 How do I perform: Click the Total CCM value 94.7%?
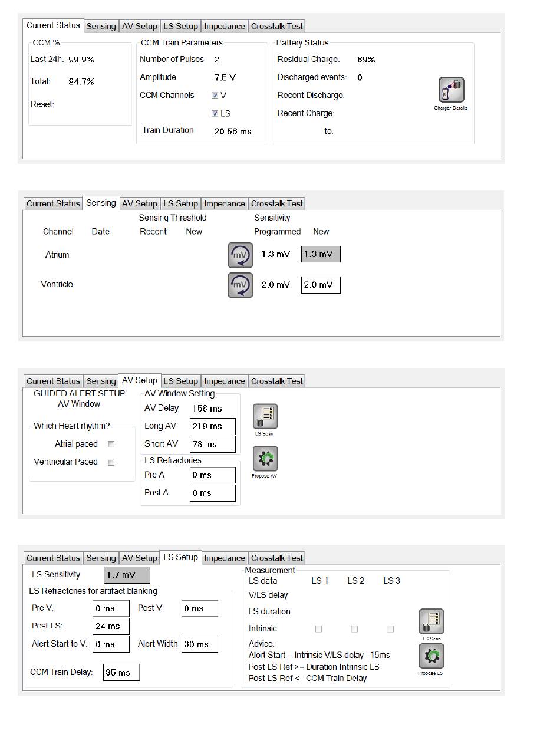(x=81, y=82)
